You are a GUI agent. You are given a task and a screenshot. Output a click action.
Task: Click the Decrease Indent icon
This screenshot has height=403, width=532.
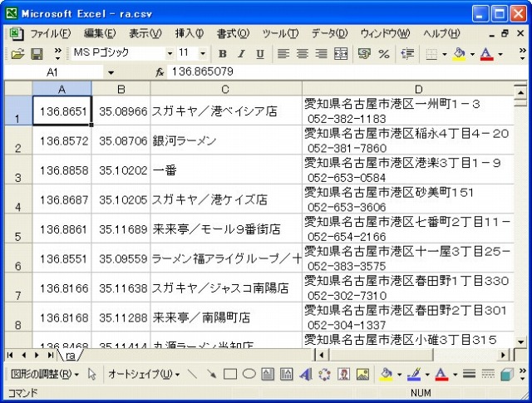(407, 54)
